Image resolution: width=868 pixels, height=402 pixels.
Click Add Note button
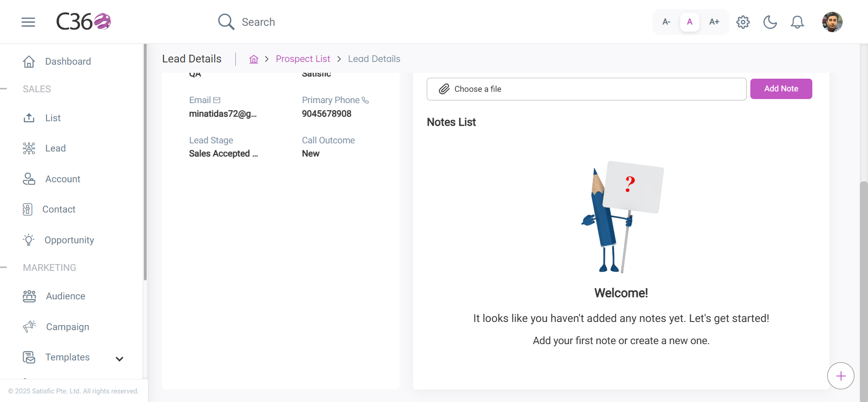pyautogui.click(x=781, y=89)
